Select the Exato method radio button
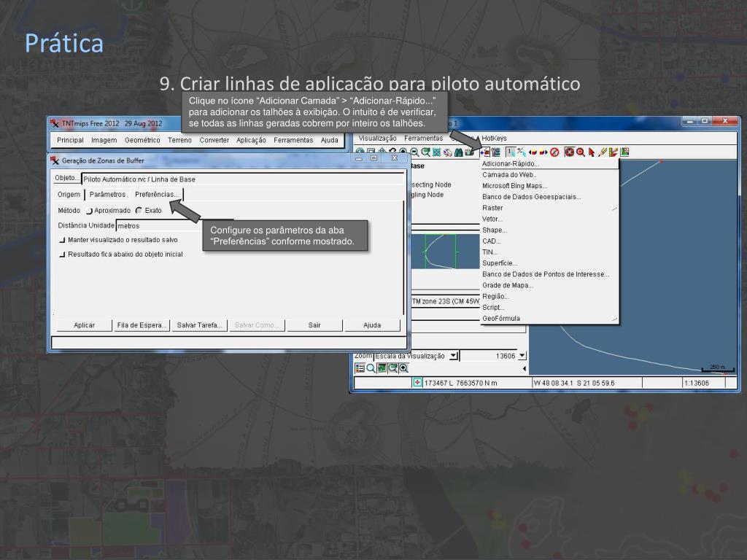Viewport: 747px width, 560px height. [139, 211]
